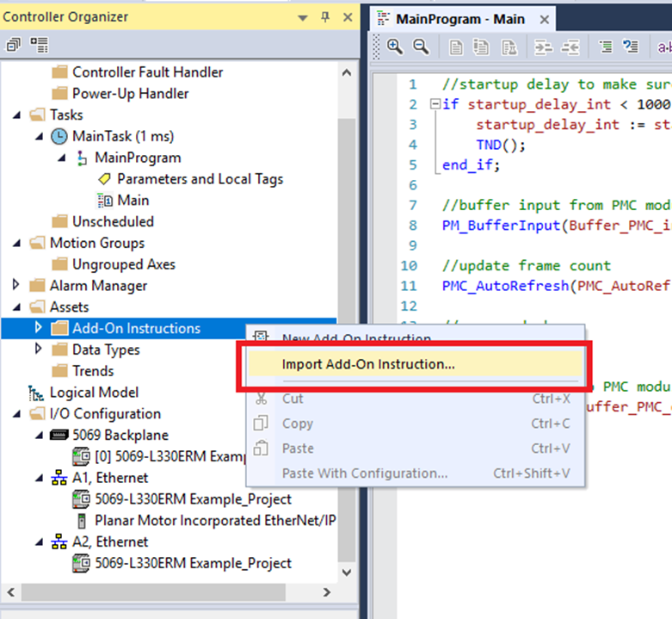This screenshot has width=672, height=619.
Task: Pin the Controller Organizer panel
Action: click(324, 17)
